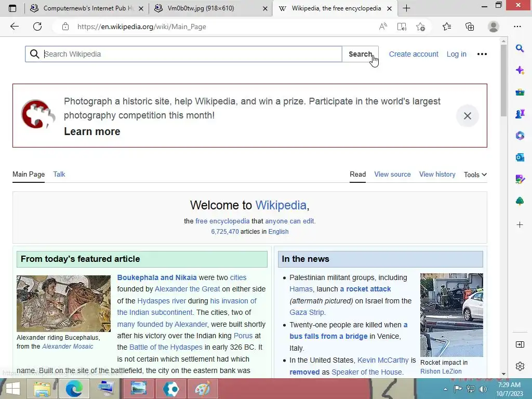Open Rishon LeZion caption link

(441, 371)
